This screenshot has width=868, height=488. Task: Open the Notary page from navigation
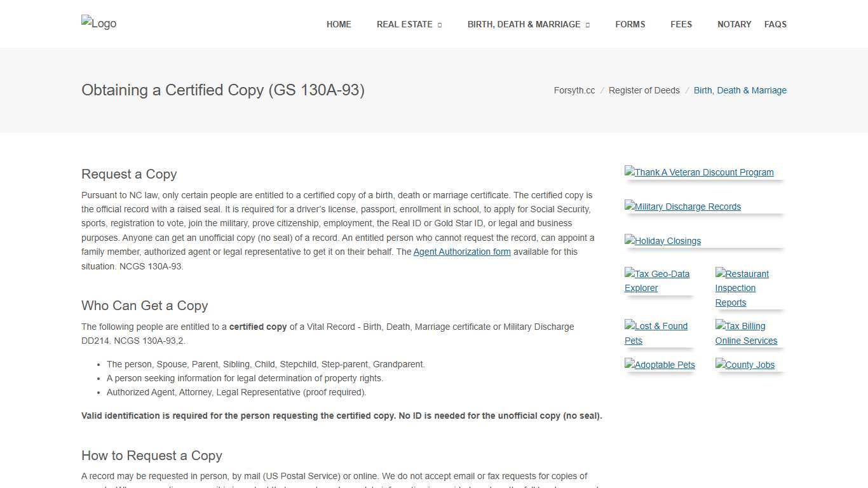(x=734, y=24)
